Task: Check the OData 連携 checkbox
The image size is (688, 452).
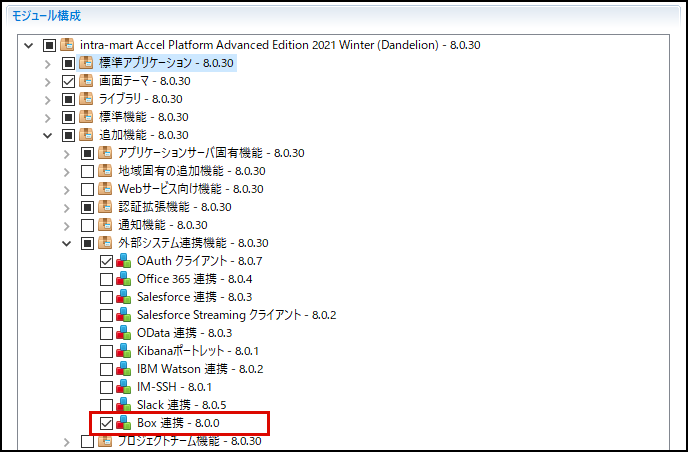Action: pyautogui.click(x=106, y=333)
